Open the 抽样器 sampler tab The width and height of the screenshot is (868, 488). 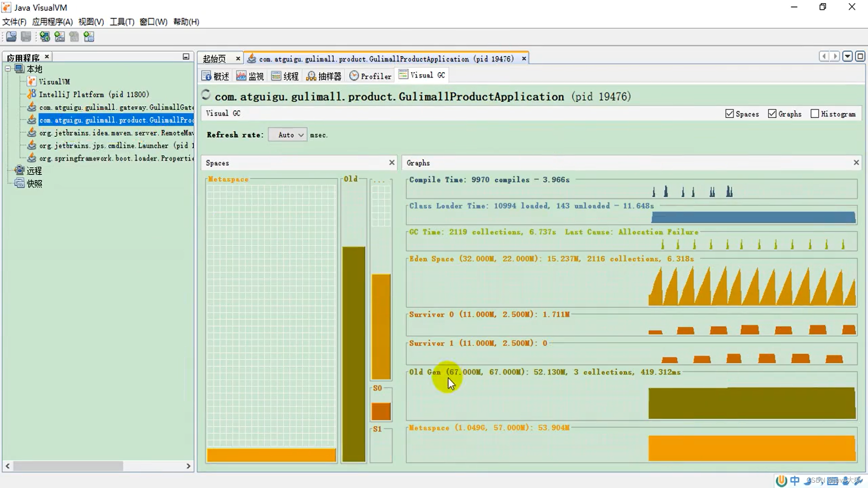pyautogui.click(x=324, y=76)
